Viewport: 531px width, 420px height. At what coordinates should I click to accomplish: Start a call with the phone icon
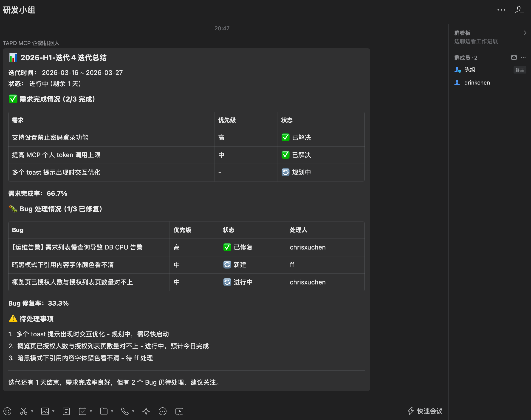[125, 411]
